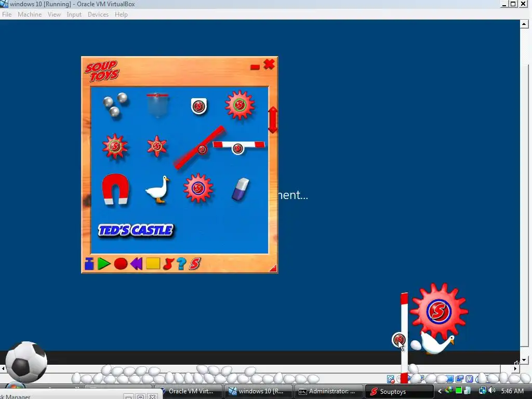Switch to Administrator taskbar button
532x399 pixels.
[x=328, y=391]
